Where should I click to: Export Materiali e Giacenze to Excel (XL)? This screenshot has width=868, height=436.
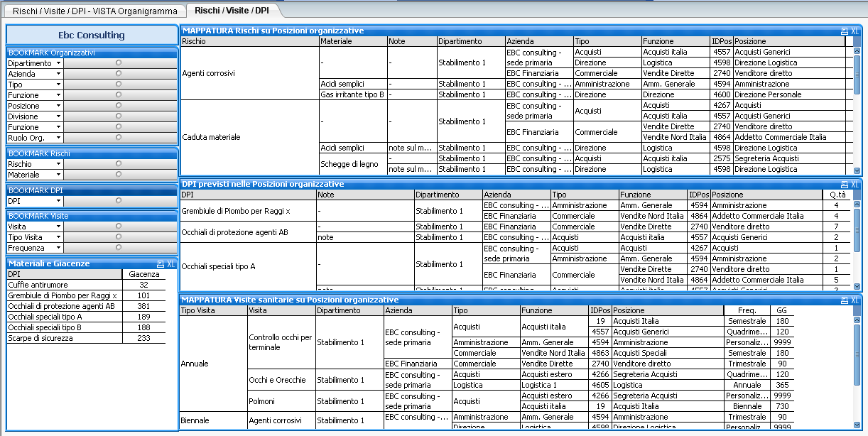170,263
